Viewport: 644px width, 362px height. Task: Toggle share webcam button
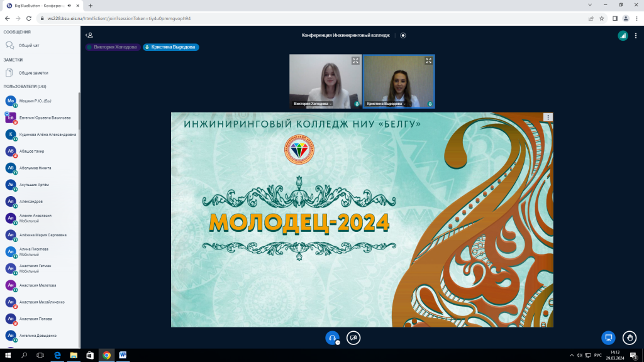353,337
